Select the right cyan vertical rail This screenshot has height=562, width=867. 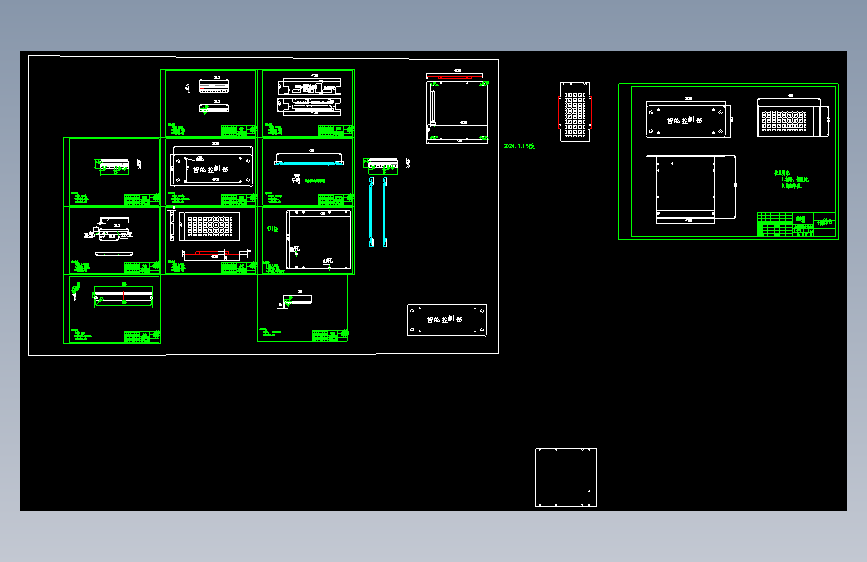coord(385,212)
